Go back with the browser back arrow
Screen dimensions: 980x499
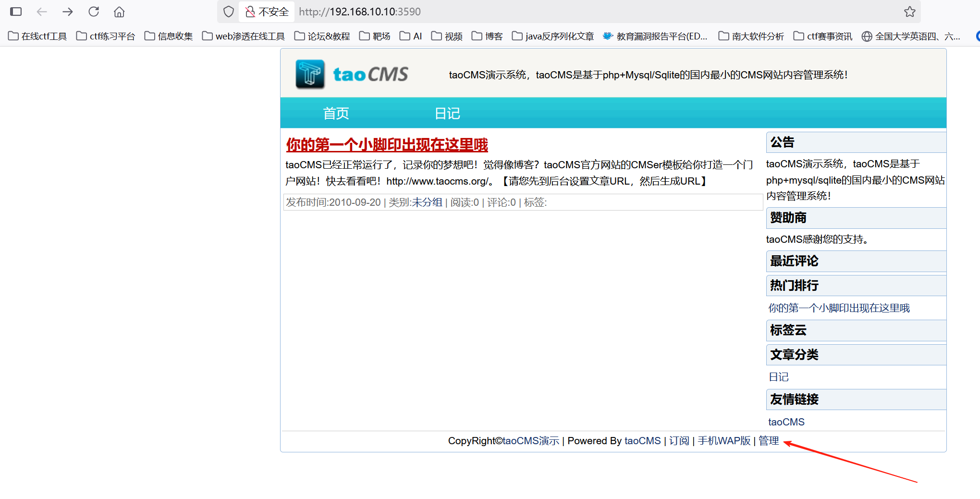(42, 12)
